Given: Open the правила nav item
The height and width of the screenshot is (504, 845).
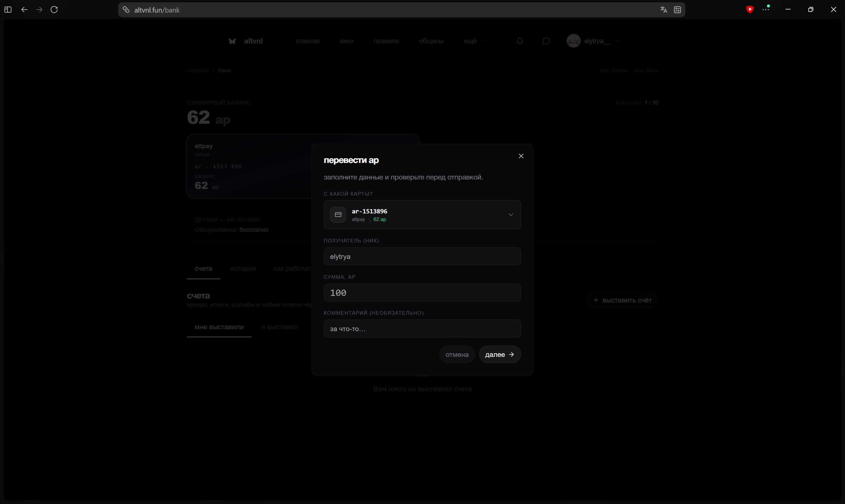Looking at the screenshot, I should (386, 41).
